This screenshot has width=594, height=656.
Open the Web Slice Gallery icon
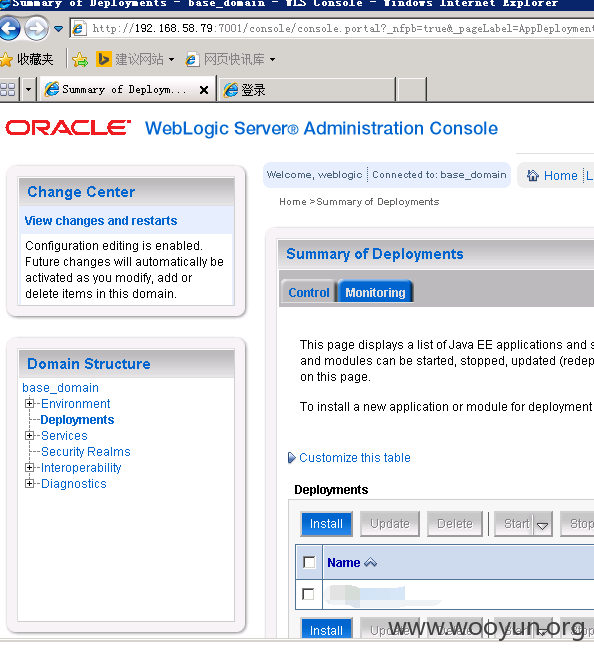point(191,59)
